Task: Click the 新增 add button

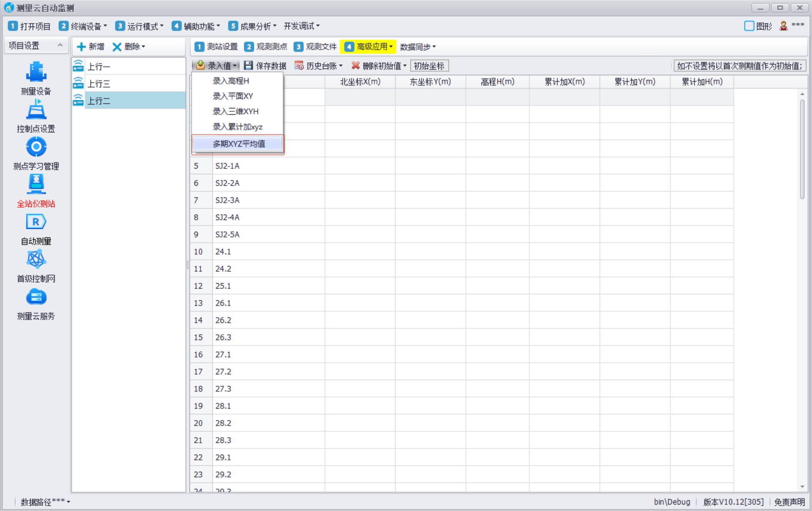Action: (91, 47)
